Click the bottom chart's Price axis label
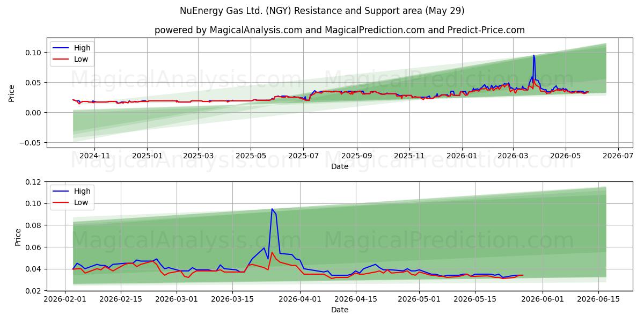644x322 pixels. click(18, 237)
